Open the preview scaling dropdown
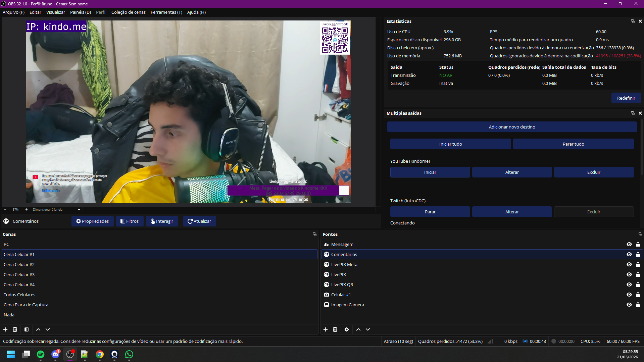Viewport: 644px width, 362px height. (79, 209)
